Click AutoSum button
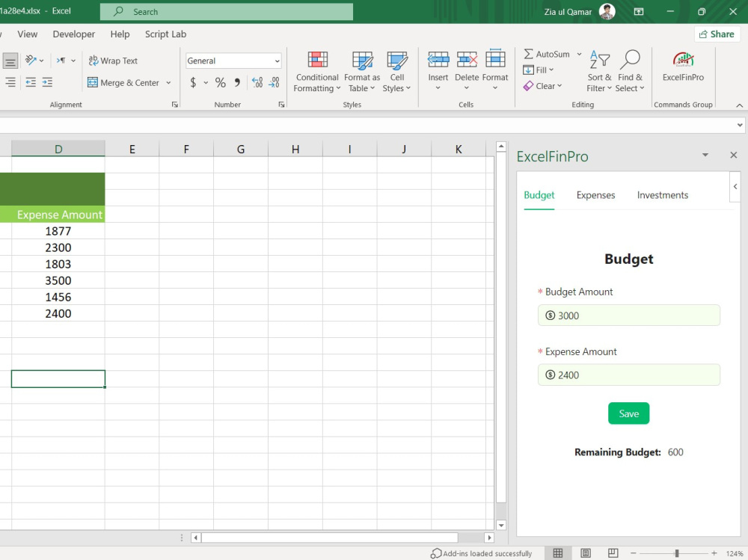The height and width of the screenshot is (560, 748). pyautogui.click(x=547, y=54)
